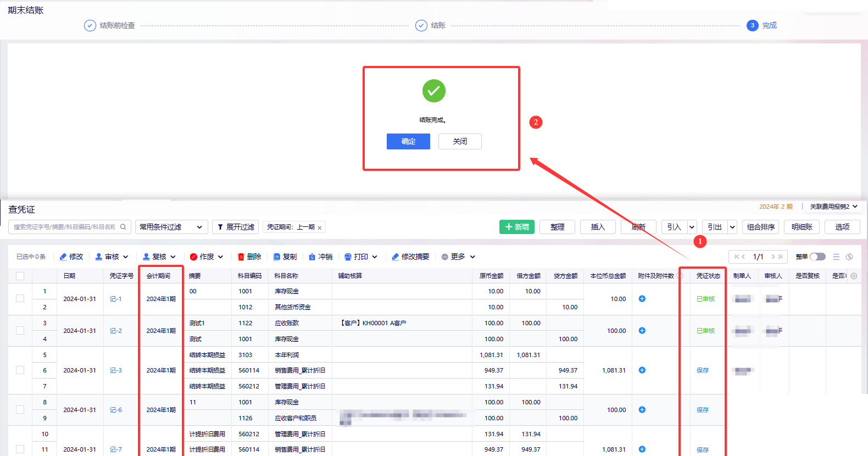Open the column settings gear icon
The height and width of the screenshot is (456, 868).
tap(854, 276)
